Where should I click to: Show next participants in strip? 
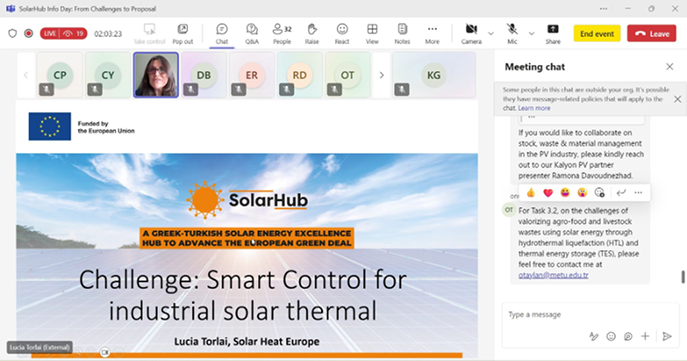(x=382, y=75)
